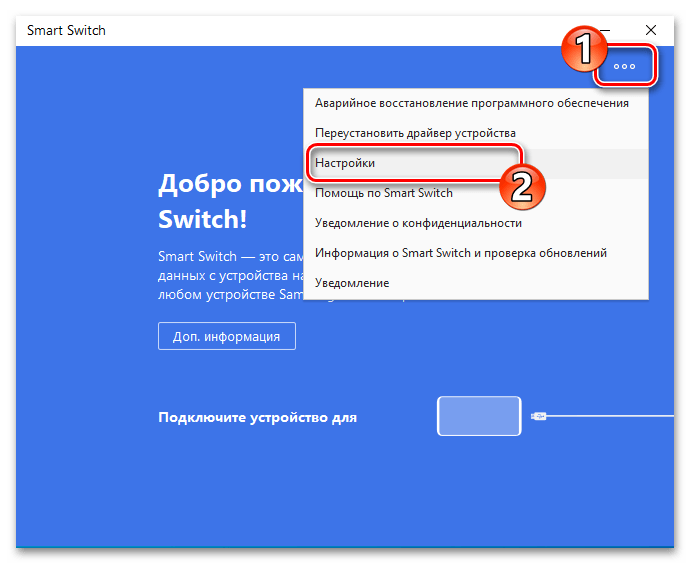Click the Подключите устройство для text
The width and height of the screenshot is (690, 564).
click(x=257, y=417)
